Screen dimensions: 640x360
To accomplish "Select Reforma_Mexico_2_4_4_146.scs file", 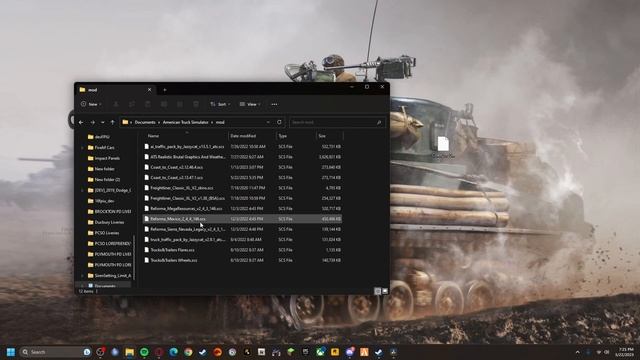I will (x=242, y=219).
